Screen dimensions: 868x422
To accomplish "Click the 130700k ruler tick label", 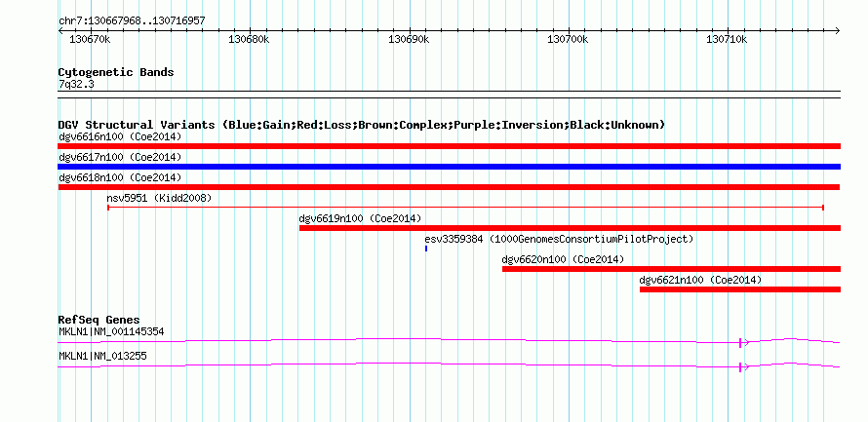I will [568, 39].
